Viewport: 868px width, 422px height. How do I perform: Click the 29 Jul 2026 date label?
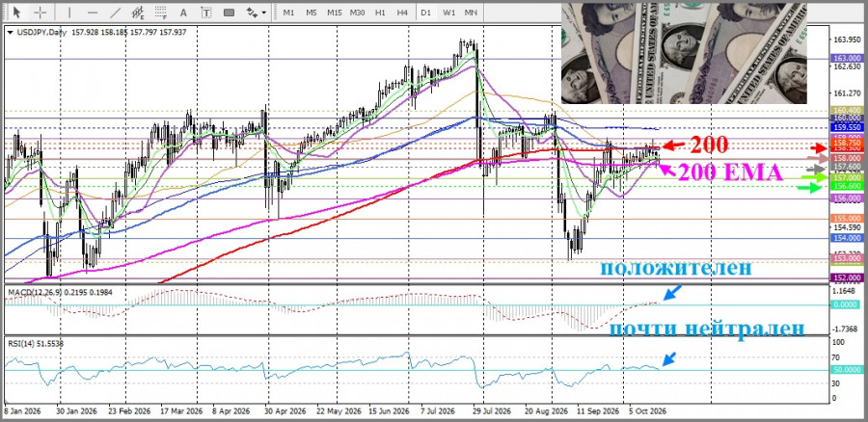point(491,412)
